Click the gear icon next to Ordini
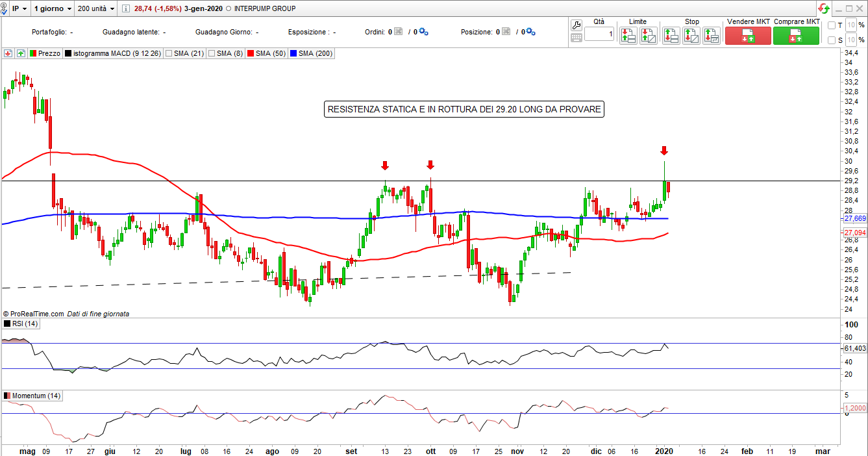 point(423,32)
